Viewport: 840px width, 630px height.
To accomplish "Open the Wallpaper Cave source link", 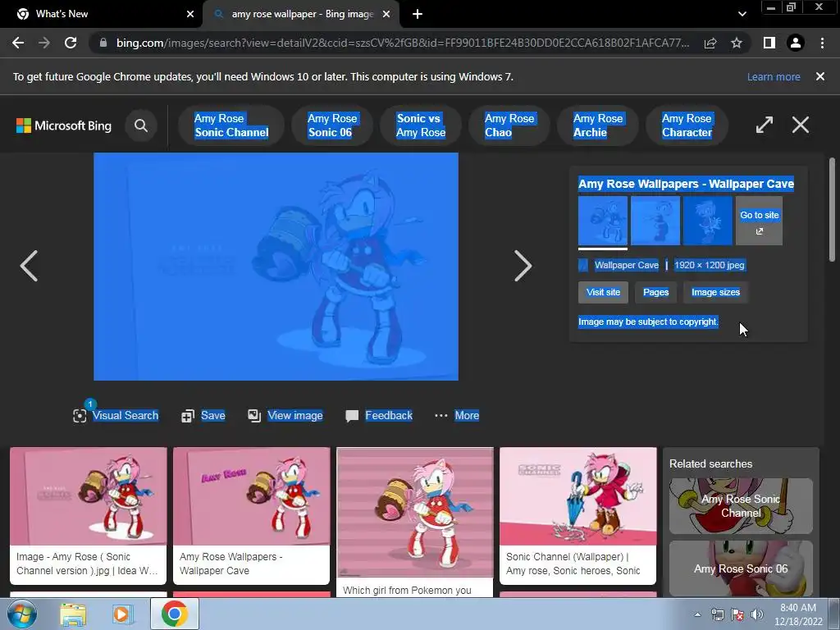I will coord(626,265).
